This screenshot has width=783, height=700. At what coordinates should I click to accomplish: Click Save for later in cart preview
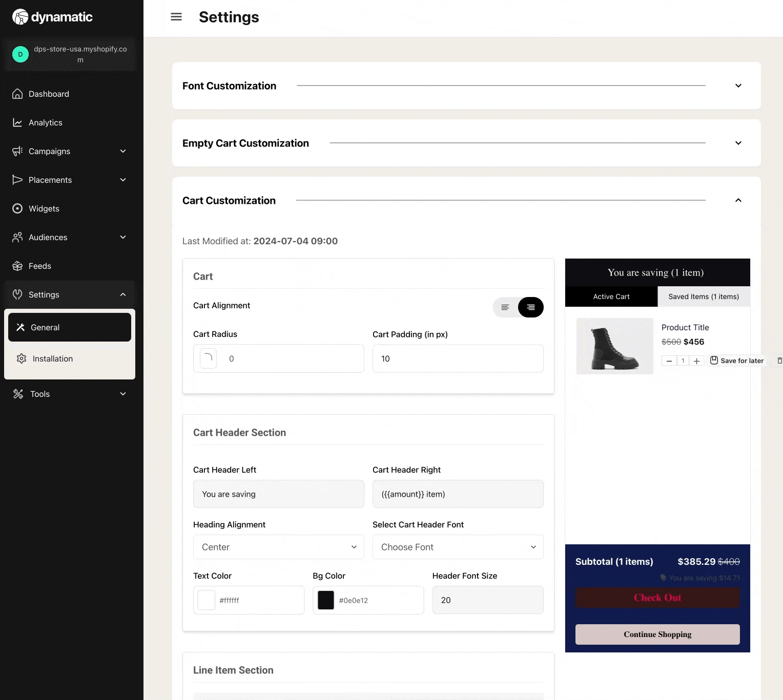click(737, 360)
